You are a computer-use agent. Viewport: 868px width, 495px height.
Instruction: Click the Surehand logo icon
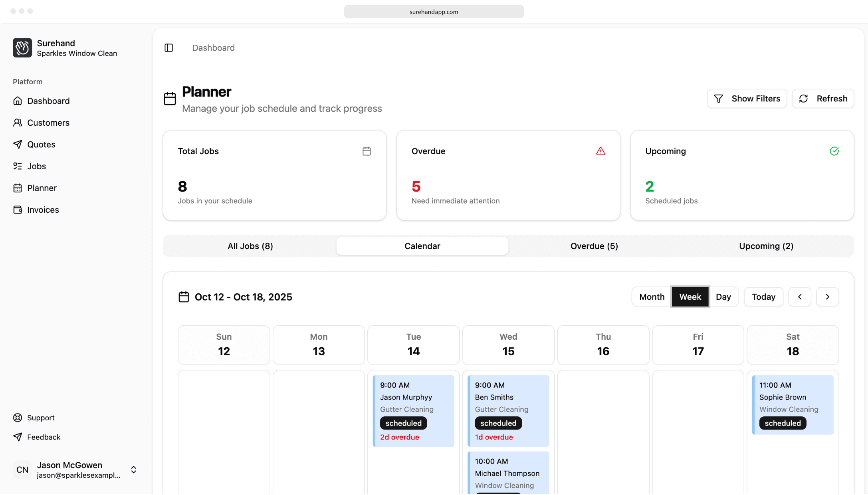(x=22, y=48)
